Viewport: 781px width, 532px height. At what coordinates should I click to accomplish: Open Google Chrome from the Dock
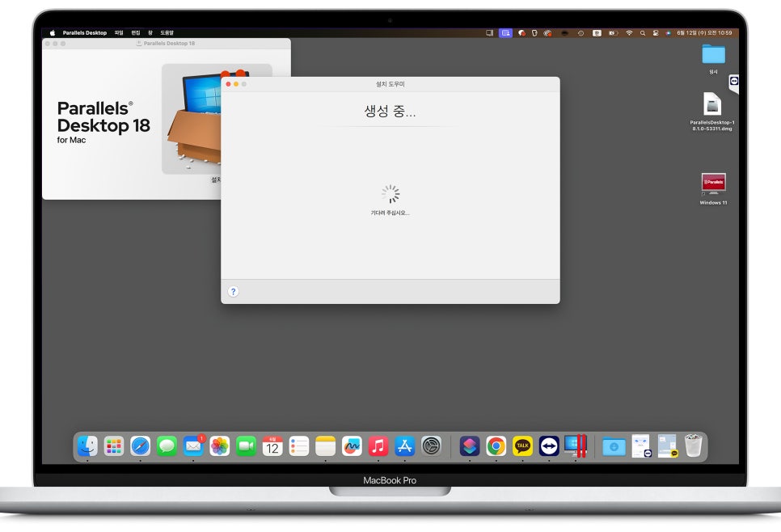(x=496, y=445)
